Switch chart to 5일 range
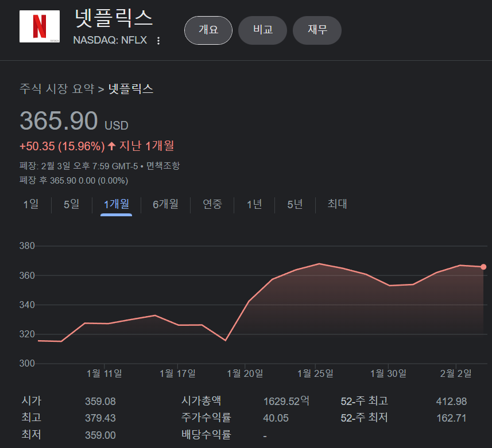The width and height of the screenshot is (492, 448). pos(72,204)
